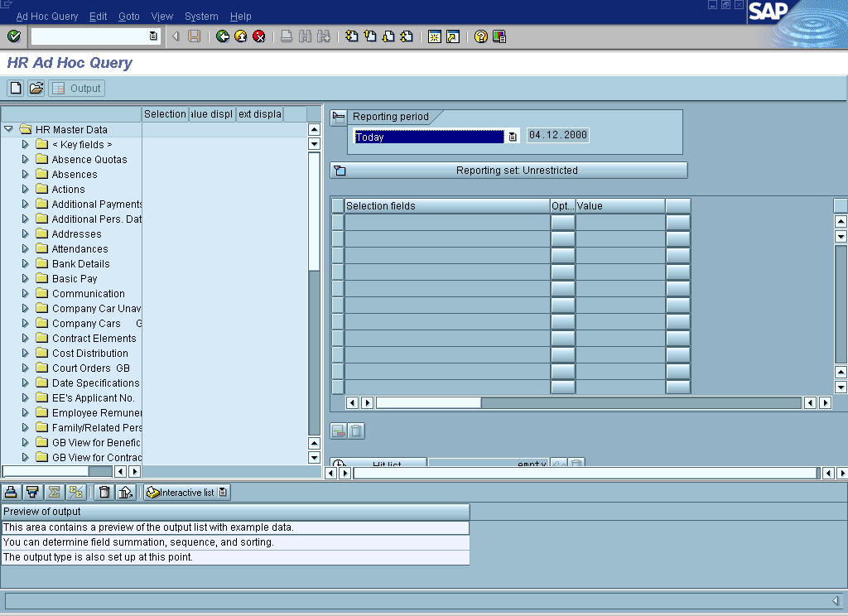Expand the Contract Elements folder
Screen dimensions: 848x616
pos(25,338)
